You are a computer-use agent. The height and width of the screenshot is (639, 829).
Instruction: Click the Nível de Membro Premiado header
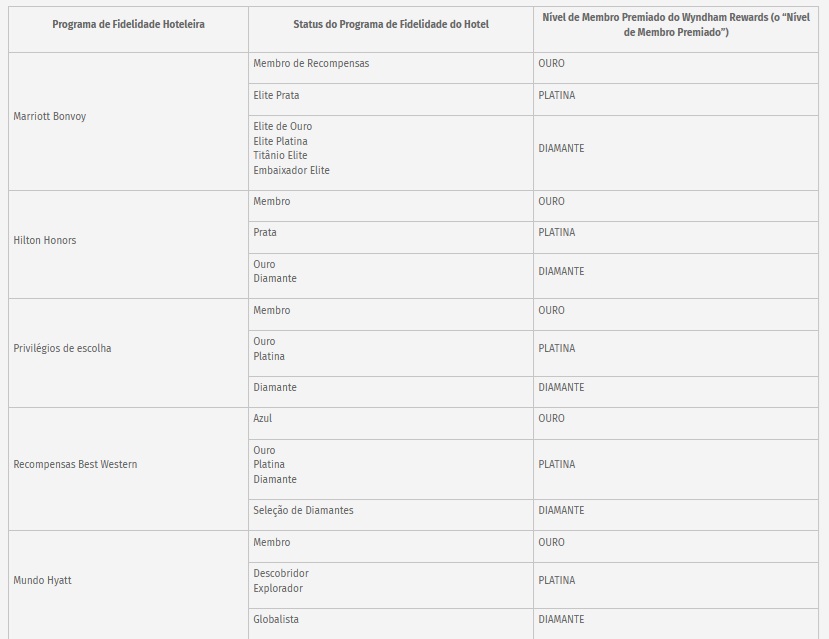click(x=675, y=25)
